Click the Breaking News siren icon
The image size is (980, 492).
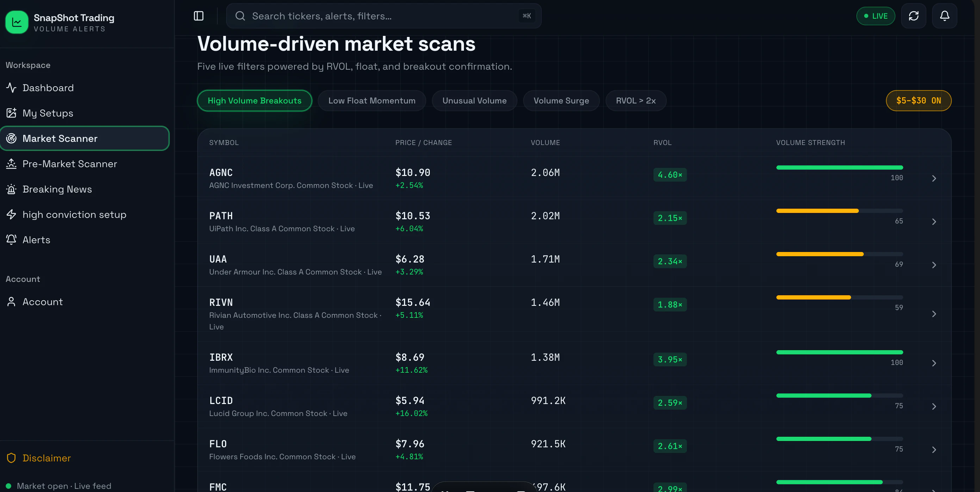[11, 189]
